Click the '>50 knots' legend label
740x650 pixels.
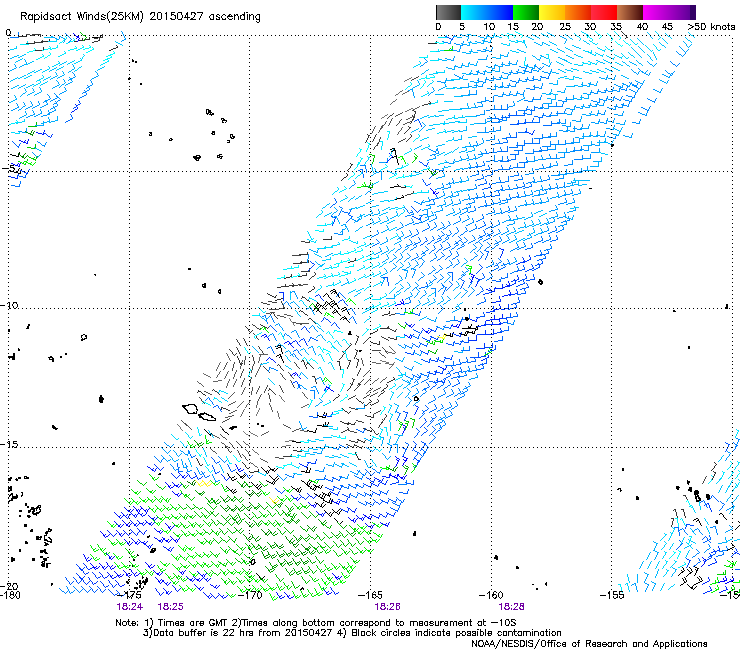pyautogui.click(x=711, y=27)
